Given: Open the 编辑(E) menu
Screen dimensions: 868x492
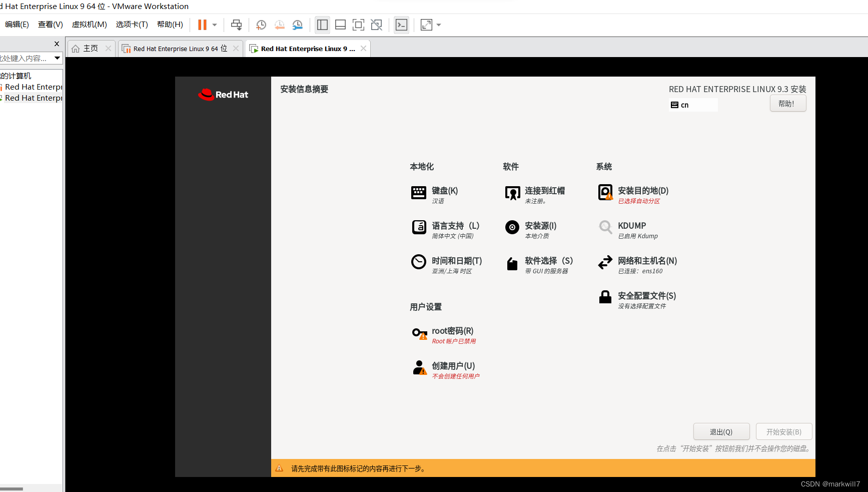Looking at the screenshot, I should [17, 25].
